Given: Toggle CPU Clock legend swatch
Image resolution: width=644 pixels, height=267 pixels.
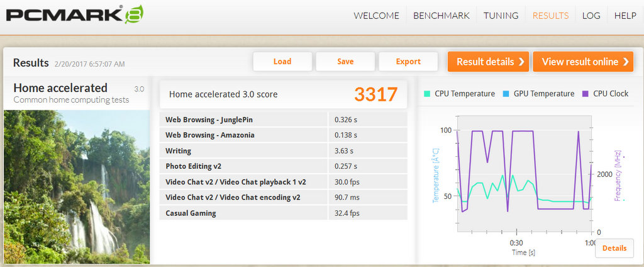Looking at the screenshot, I should (586, 94).
